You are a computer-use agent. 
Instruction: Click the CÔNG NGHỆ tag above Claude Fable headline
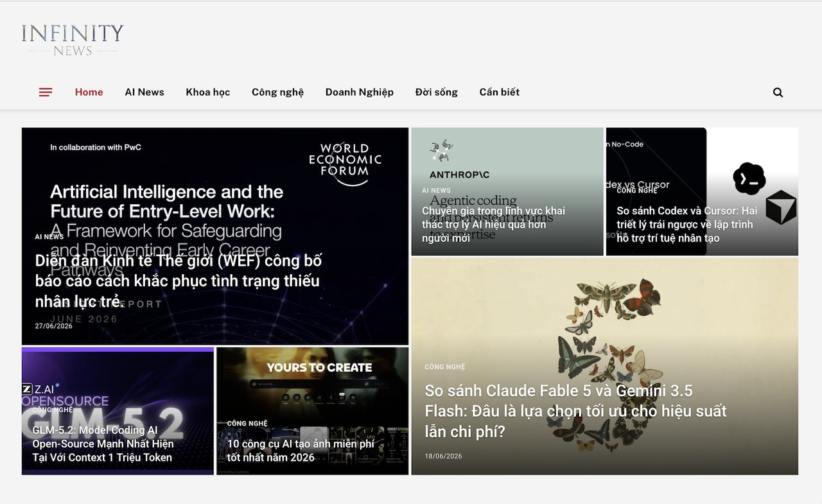click(444, 367)
